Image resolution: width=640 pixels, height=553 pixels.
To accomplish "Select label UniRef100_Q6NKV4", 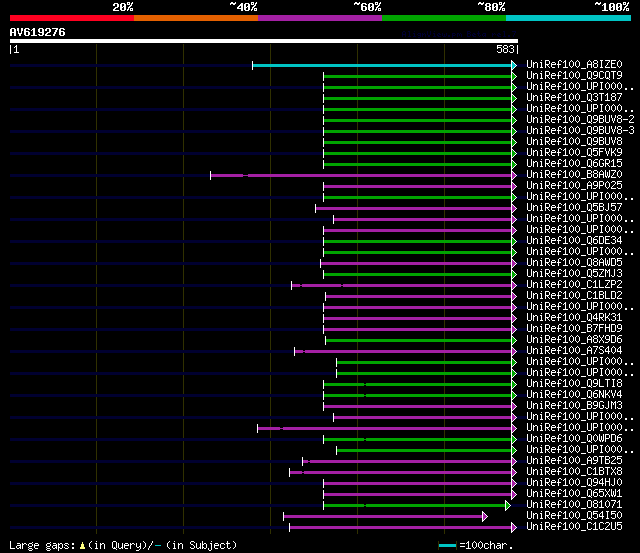I will coord(574,395).
